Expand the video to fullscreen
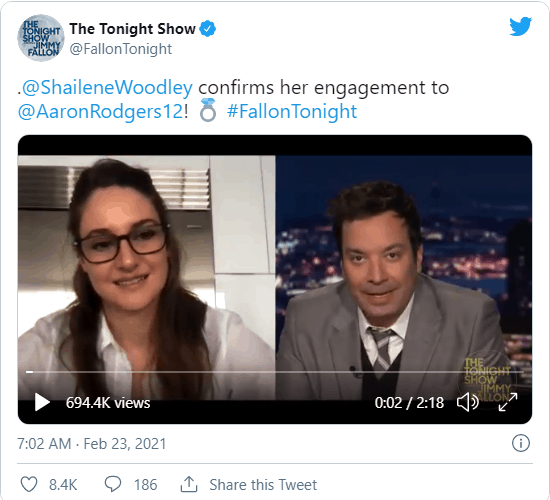This screenshot has height=500, width=550. 508,402
